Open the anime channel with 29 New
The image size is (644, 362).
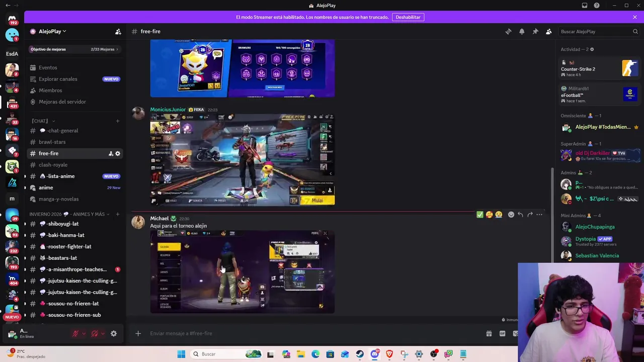point(74,188)
